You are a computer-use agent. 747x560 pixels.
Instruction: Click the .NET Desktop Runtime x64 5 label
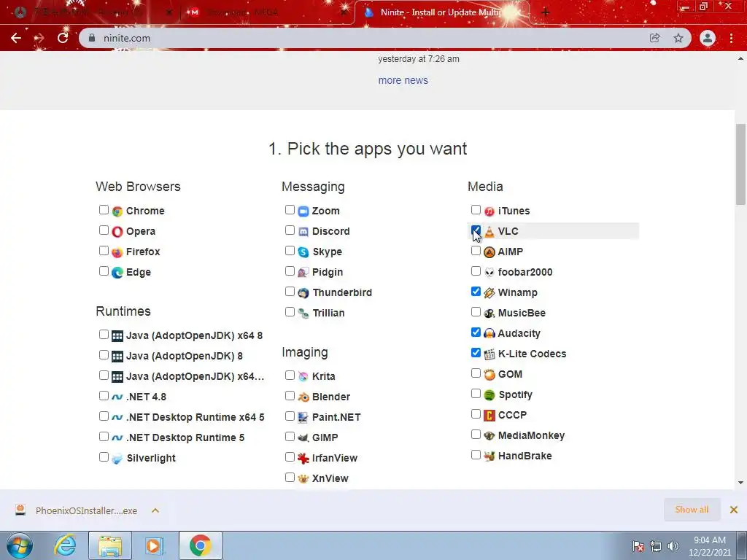196,417
